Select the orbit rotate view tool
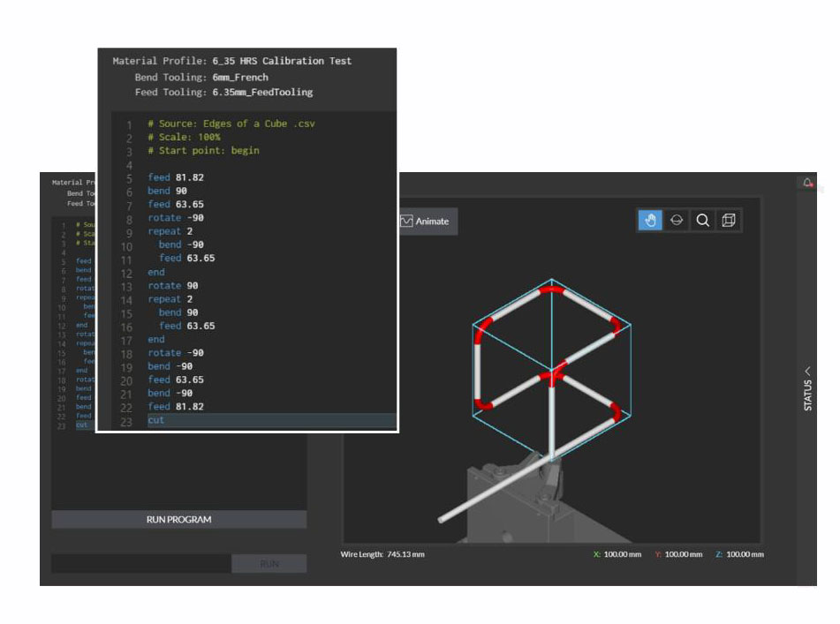This screenshot has width=840, height=624. pyautogui.click(x=677, y=221)
